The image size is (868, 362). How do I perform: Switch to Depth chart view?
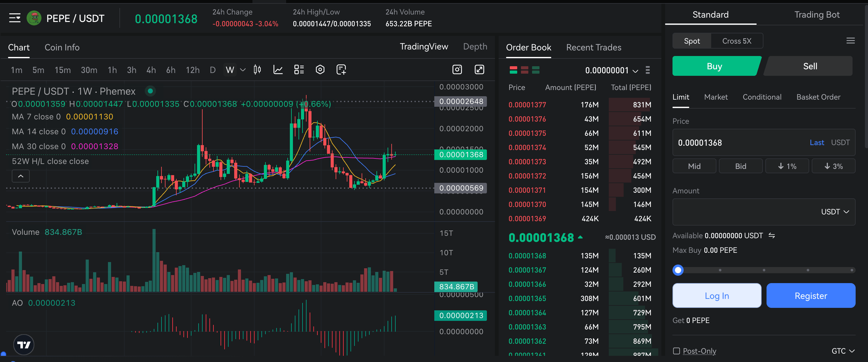pyautogui.click(x=475, y=46)
